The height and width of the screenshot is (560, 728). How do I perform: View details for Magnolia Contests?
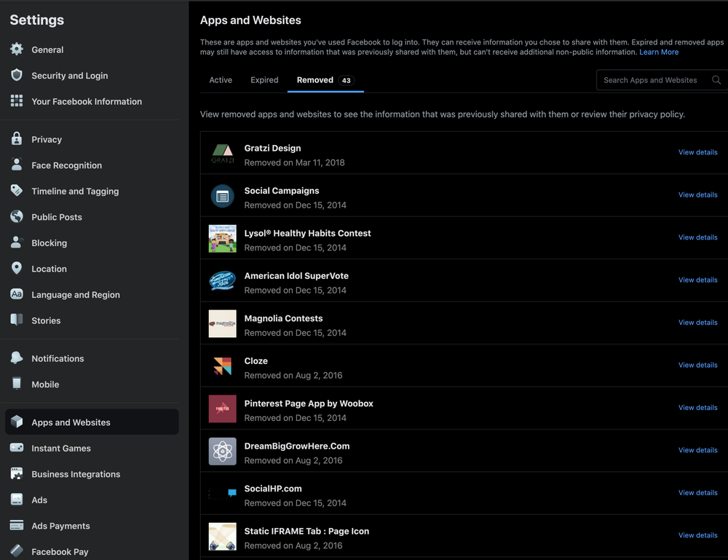click(x=698, y=323)
